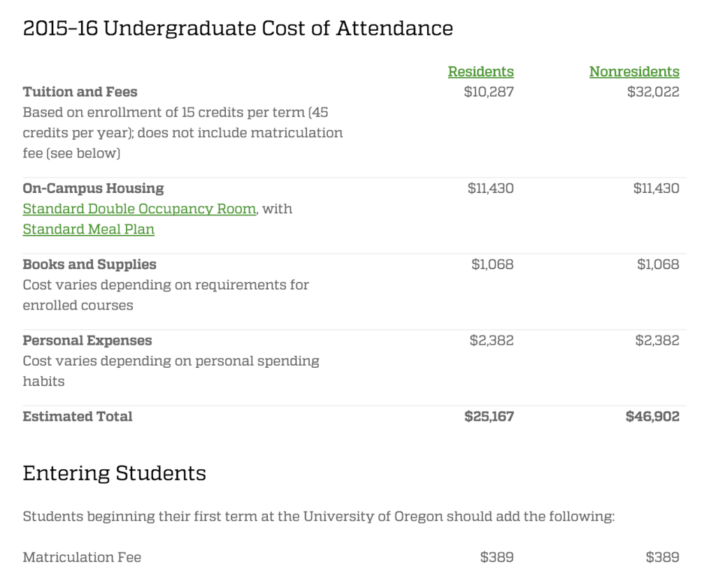This screenshot has width=716, height=588.
Task: Click the resident personal expenses $2,382
Action: 492,340
